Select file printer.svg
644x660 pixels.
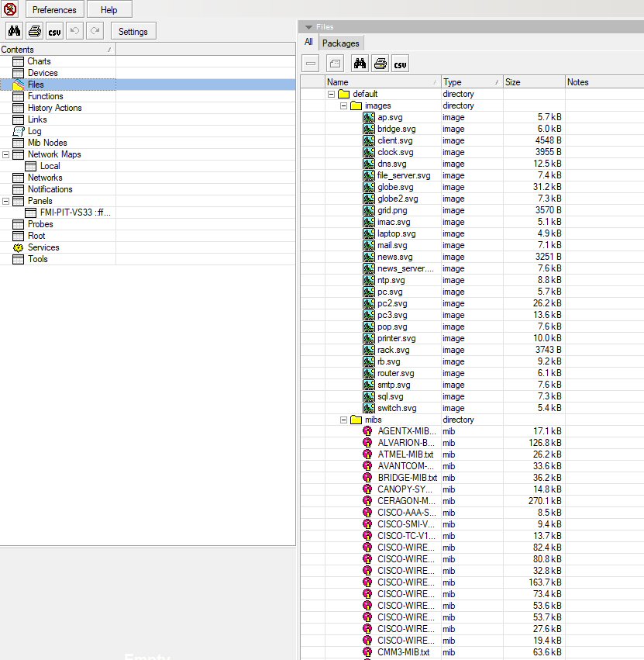click(397, 338)
